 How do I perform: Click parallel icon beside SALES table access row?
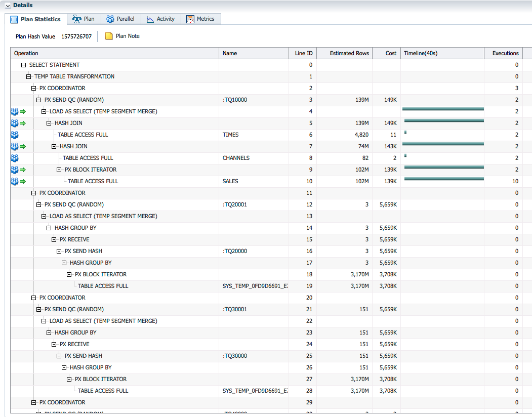(x=14, y=182)
